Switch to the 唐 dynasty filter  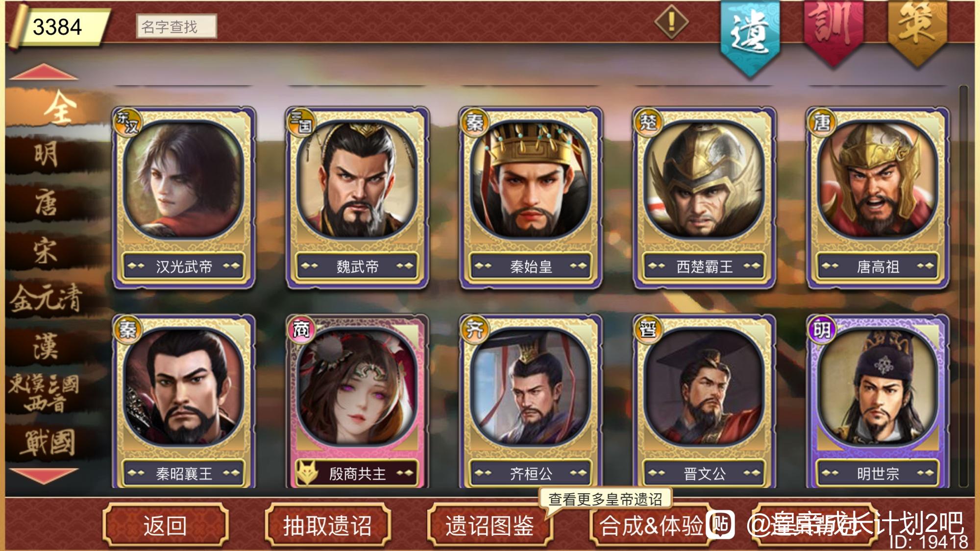47,203
